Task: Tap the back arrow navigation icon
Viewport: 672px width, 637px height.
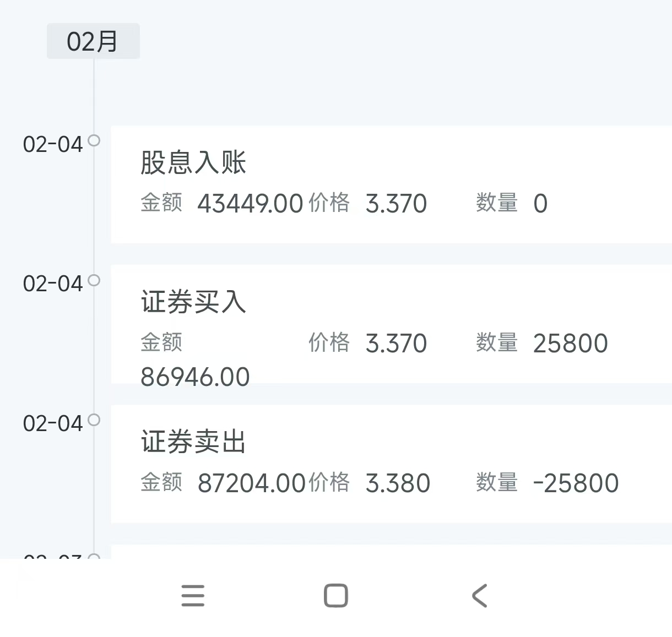Action: point(480,596)
